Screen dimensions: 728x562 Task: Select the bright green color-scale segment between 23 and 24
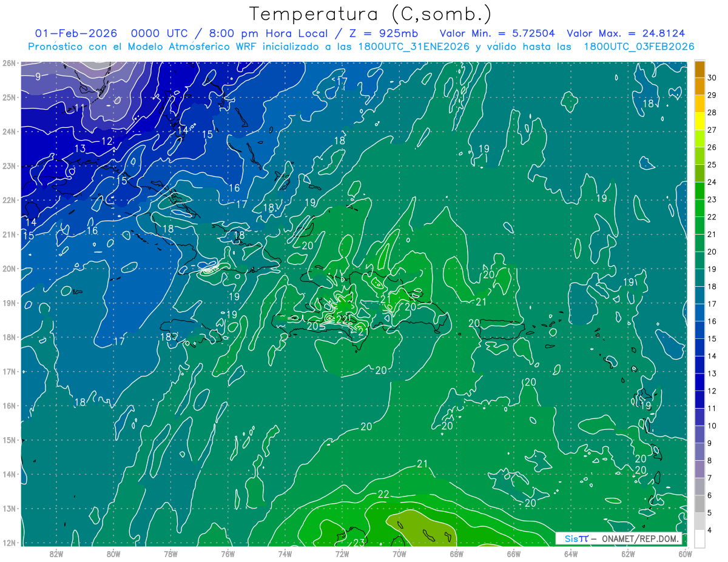point(699,191)
